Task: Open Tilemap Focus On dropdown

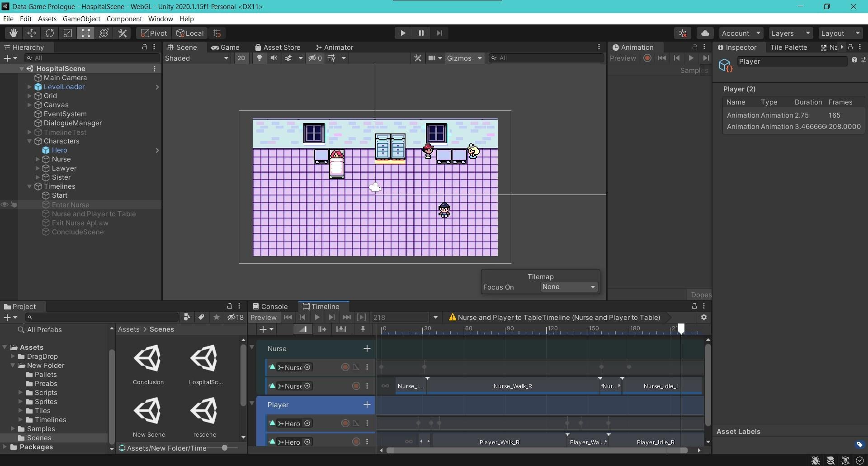Action: [x=569, y=287]
